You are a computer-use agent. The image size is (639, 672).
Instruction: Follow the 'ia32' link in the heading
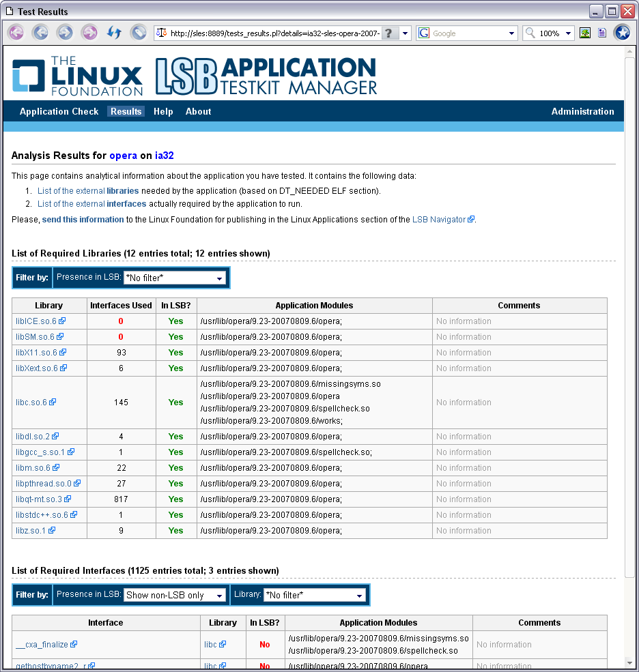(165, 155)
